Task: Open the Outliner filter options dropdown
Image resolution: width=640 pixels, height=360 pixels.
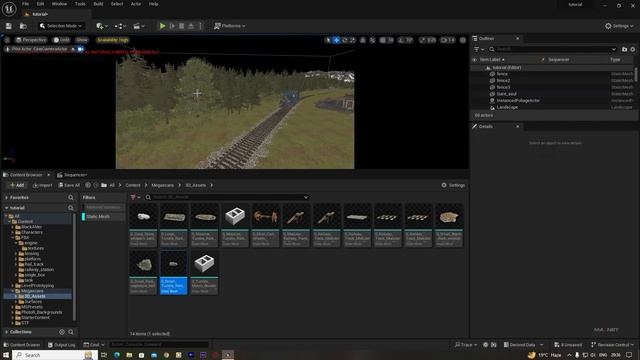Action: (x=479, y=49)
